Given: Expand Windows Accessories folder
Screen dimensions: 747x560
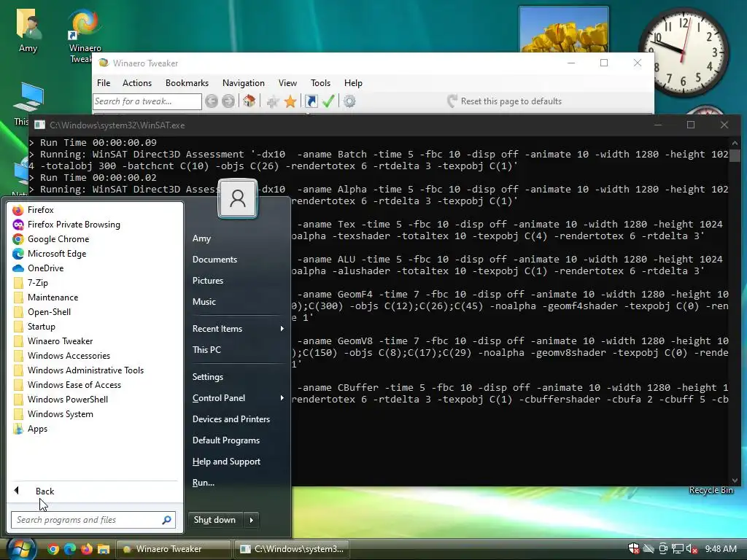Looking at the screenshot, I should pyautogui.click(x=96, y=356).
